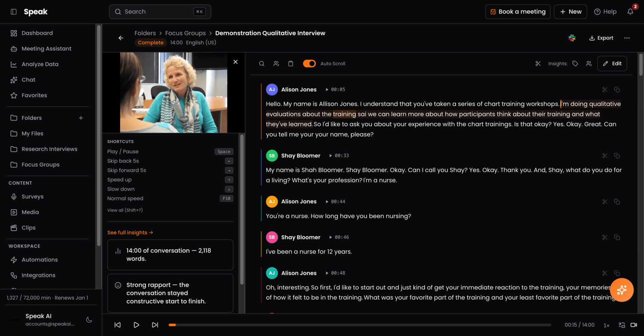Image resolution: width=644 pixels, height=336 pixels.
Task: Click the New button
Action: pyautogui.click(x=570, y=12)
